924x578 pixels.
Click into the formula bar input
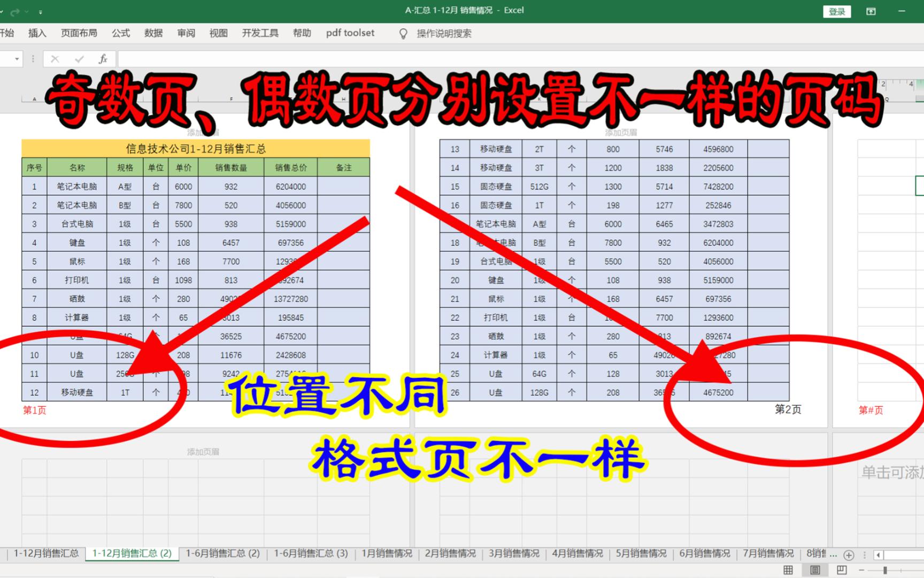(520, 59)
